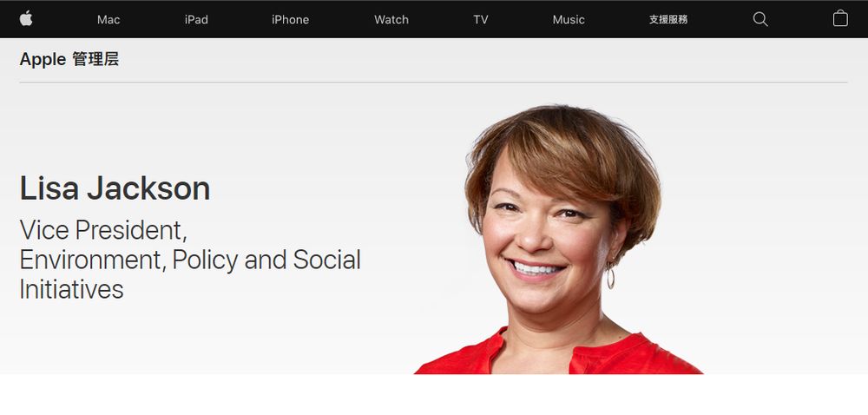Open the iPhone navigation item

290,19
